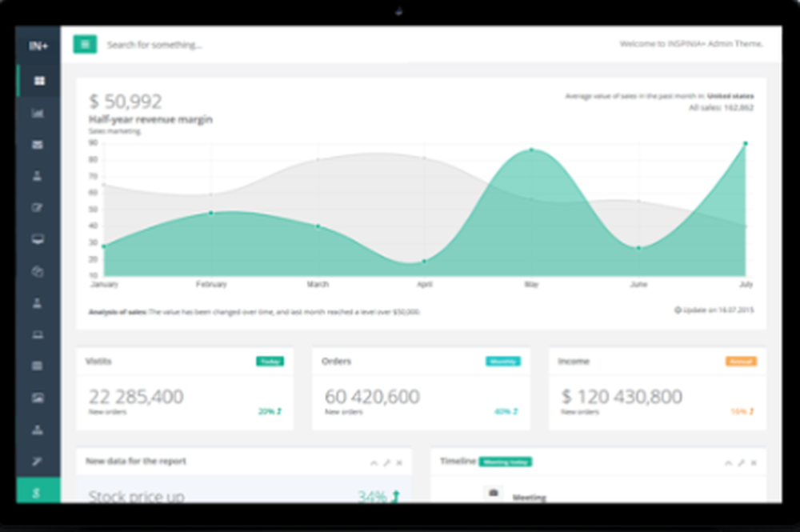Screen dimensions: 800x532
Task: Click the 60 420,600 Orders value
Action: 373,396
